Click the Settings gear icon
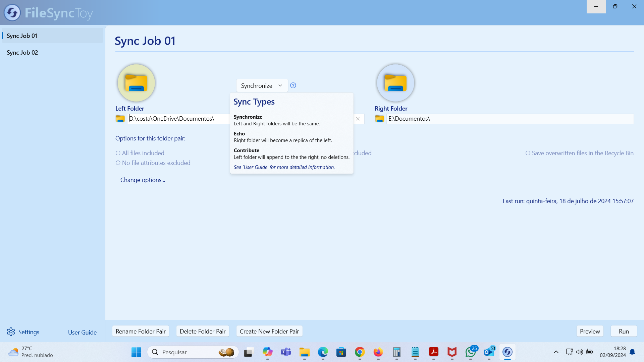The image size is (644, 362). click(11, 332)
